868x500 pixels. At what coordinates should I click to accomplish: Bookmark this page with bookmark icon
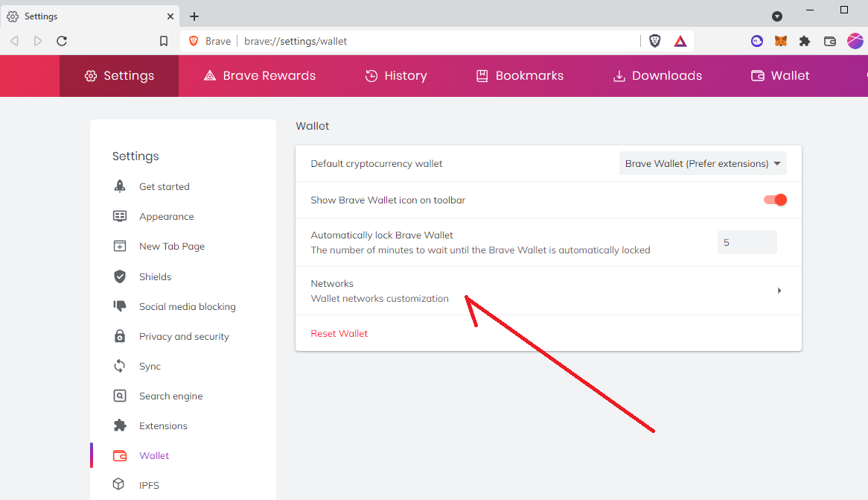[164, 41]
